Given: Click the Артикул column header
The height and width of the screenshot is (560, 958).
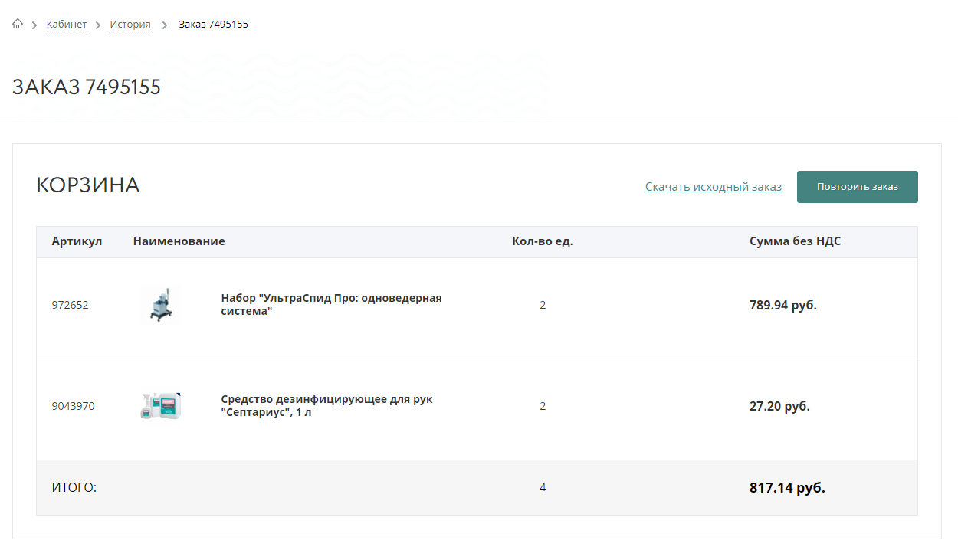Looking at the screenshot, I should coord(77,241).
